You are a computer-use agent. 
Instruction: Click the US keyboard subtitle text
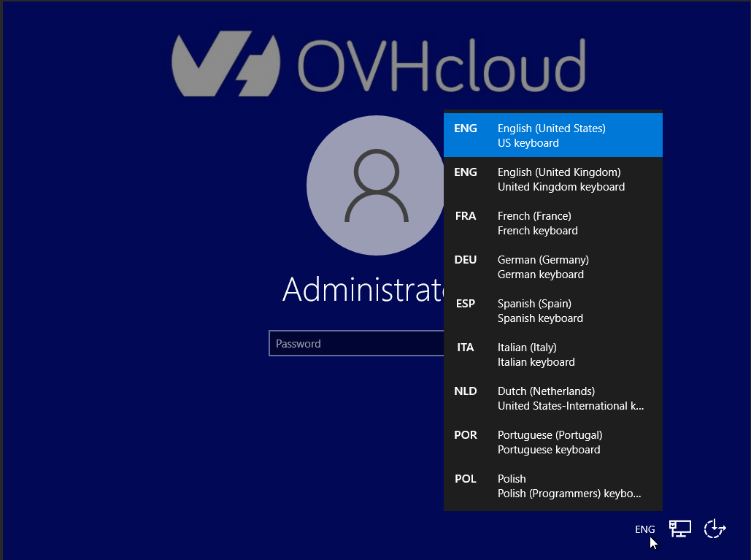pos(528,143)
